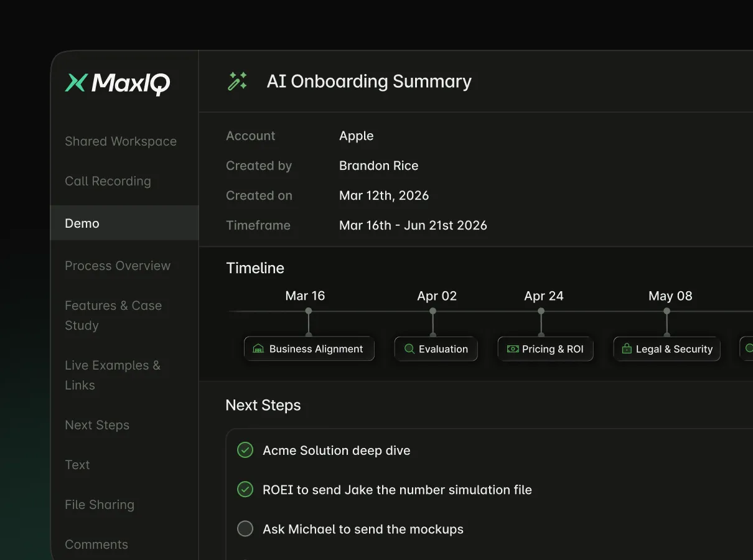Viewport: 753px width, 560px height.
Task: Click the AI magic wand icon
Action: (237, 82)
